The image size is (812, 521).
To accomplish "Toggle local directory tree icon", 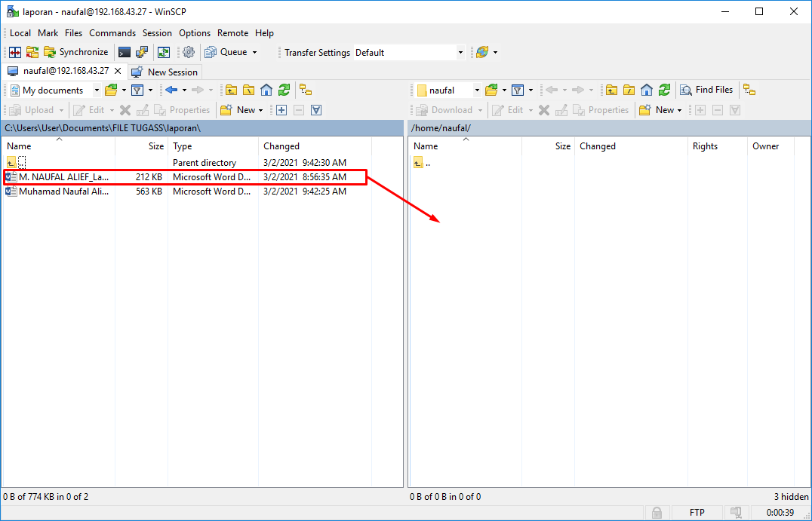I will click(306, 90).
